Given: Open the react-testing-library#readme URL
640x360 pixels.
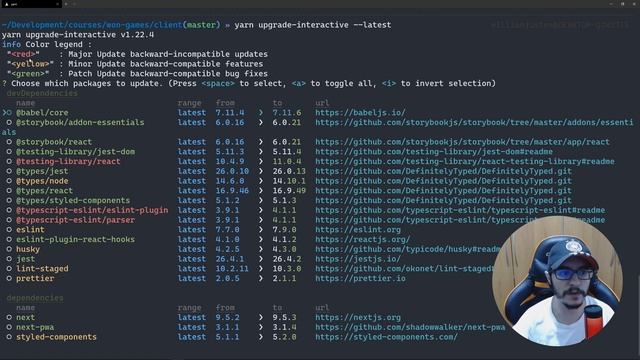Looking at the screenshot, I should [x=465, y=162].
